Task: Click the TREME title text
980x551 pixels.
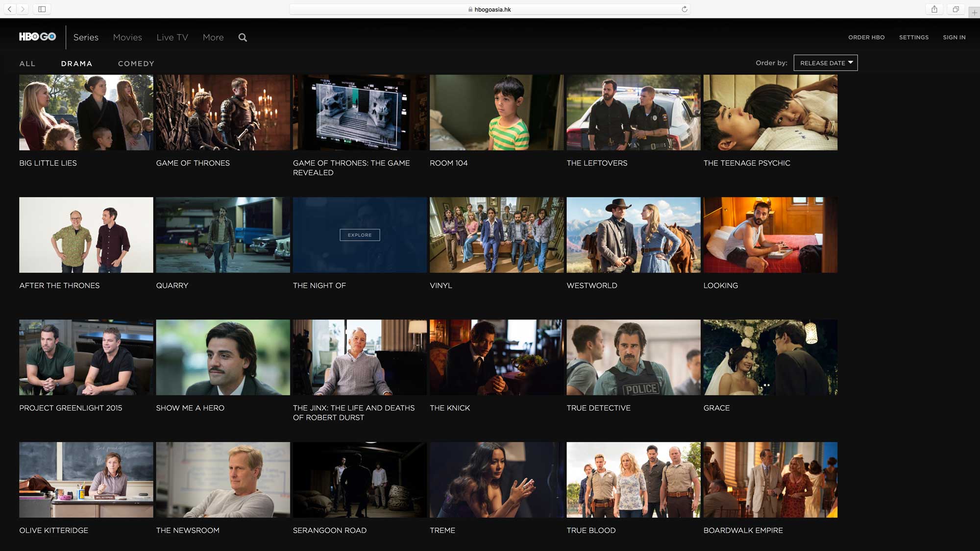Action: [442, 530]
